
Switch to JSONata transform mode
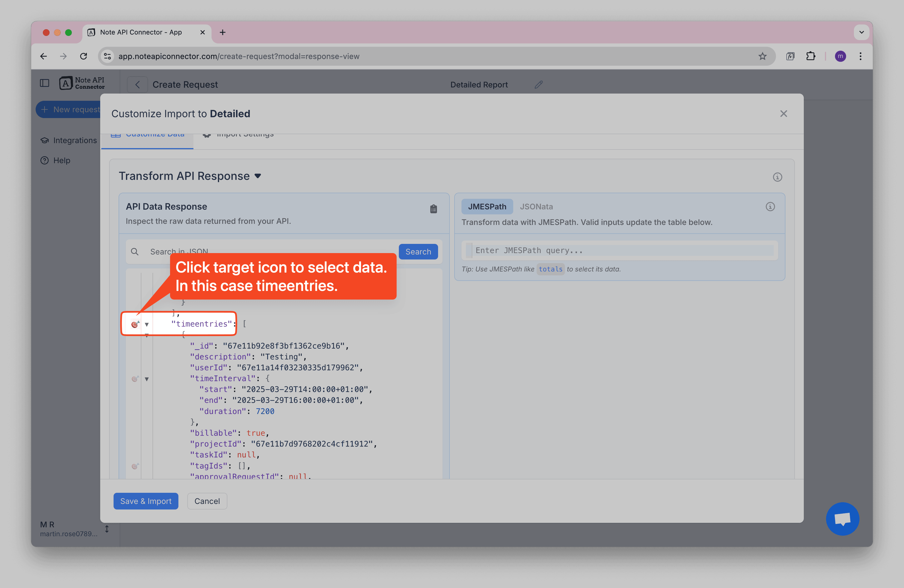coord(536,207)
